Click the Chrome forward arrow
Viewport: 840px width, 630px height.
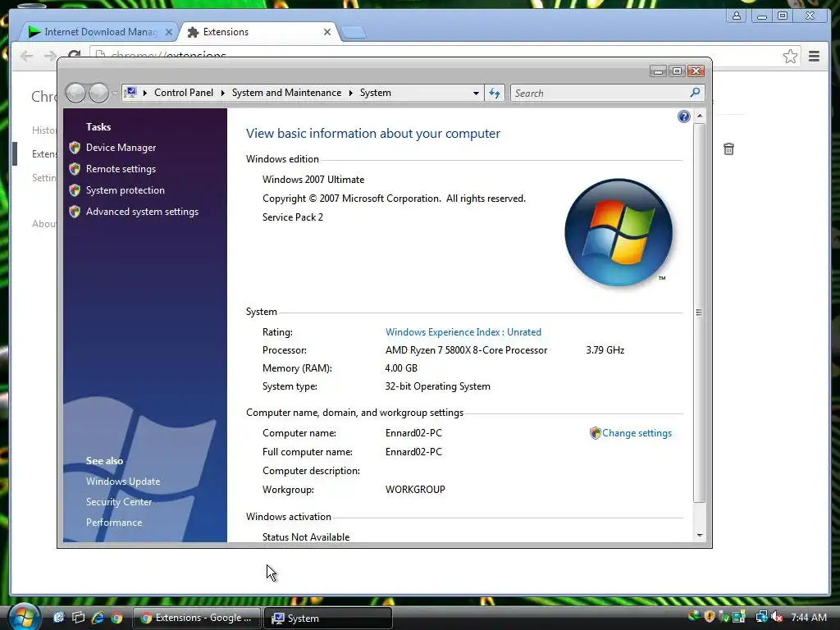point(50,56)
